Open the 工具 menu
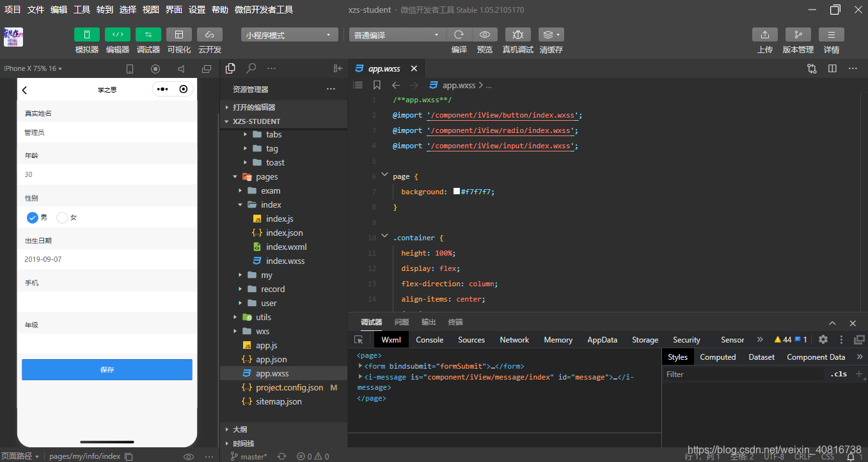This screenshot has width=868, height=462. pos(82,10)
